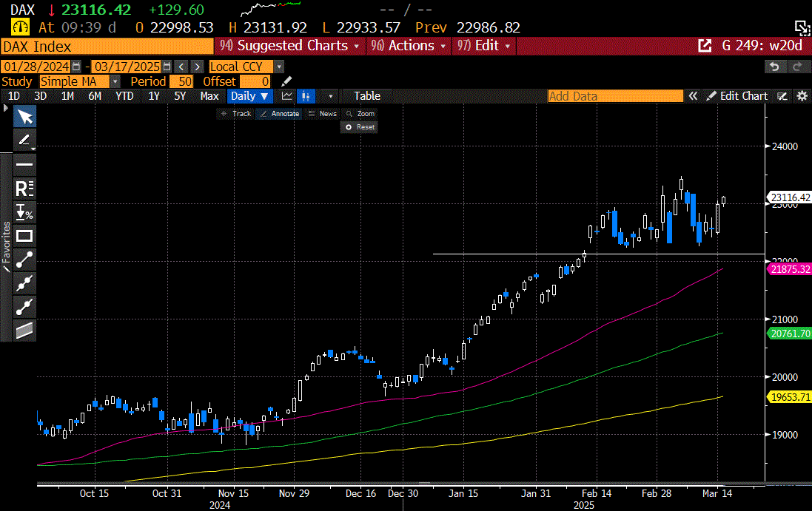Viewport: 812px width, 511px height.
Task: Click the G 249: w20d chart label
Action: pos(762,46)
